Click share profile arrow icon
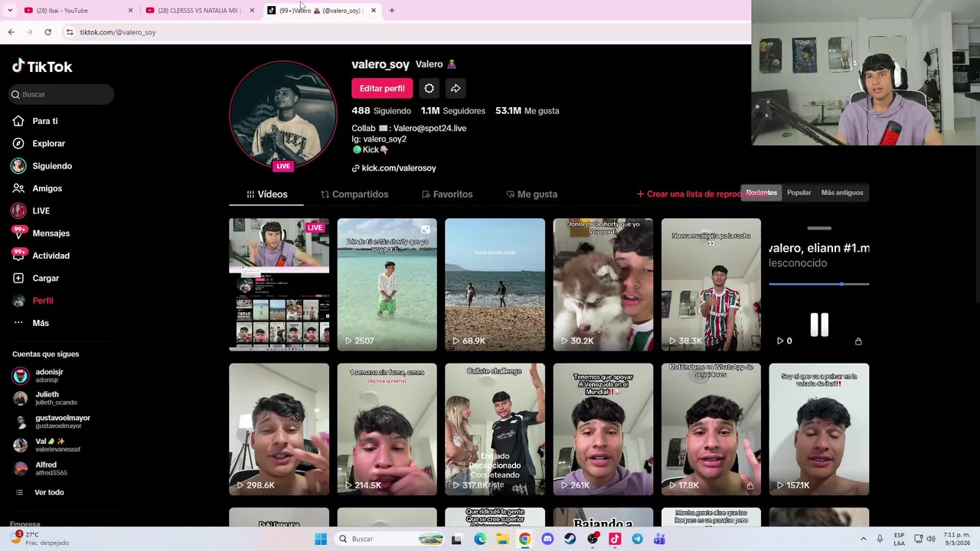This screenshot has height=551, width=980. pyautogui.click(x=456, y=88)
